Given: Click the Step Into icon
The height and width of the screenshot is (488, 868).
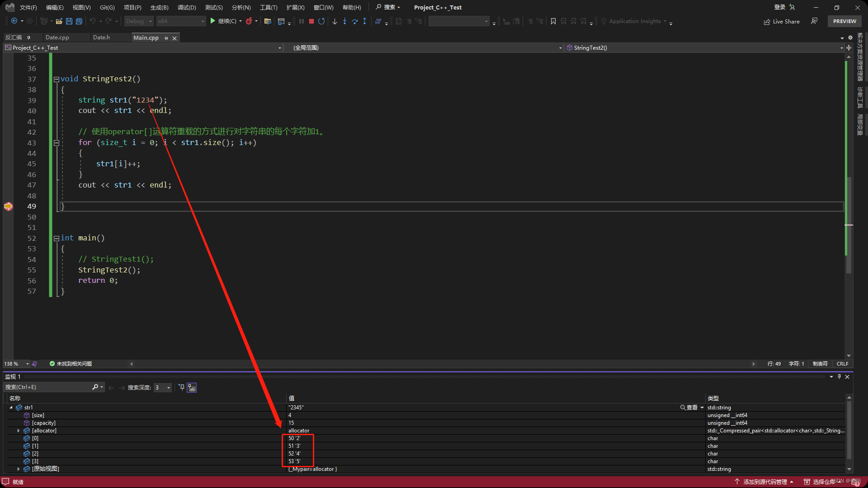Looking at the screenshot, I should pyautogui.click(x=344, y=21).
